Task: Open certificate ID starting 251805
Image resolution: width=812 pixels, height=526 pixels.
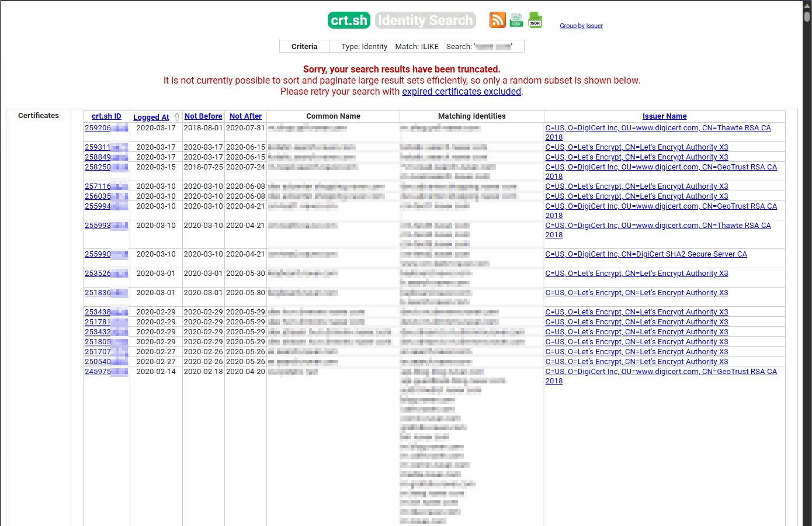Action: point(106,342)
